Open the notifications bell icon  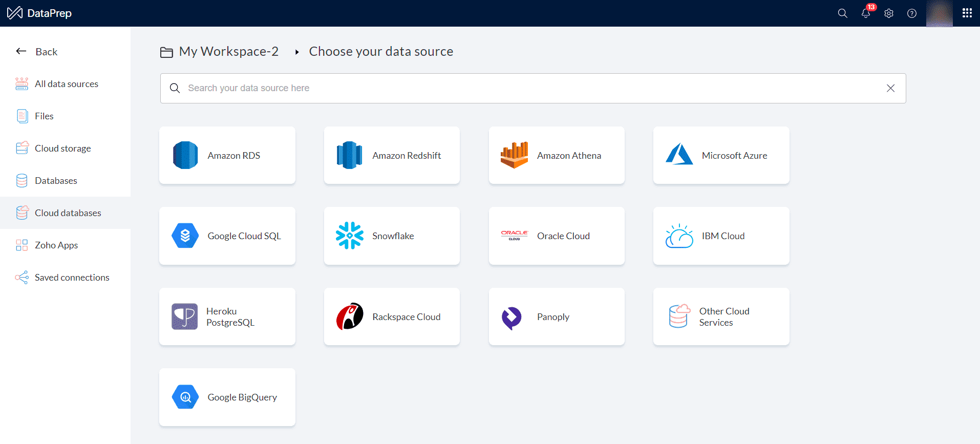click(x=866, y=13)
